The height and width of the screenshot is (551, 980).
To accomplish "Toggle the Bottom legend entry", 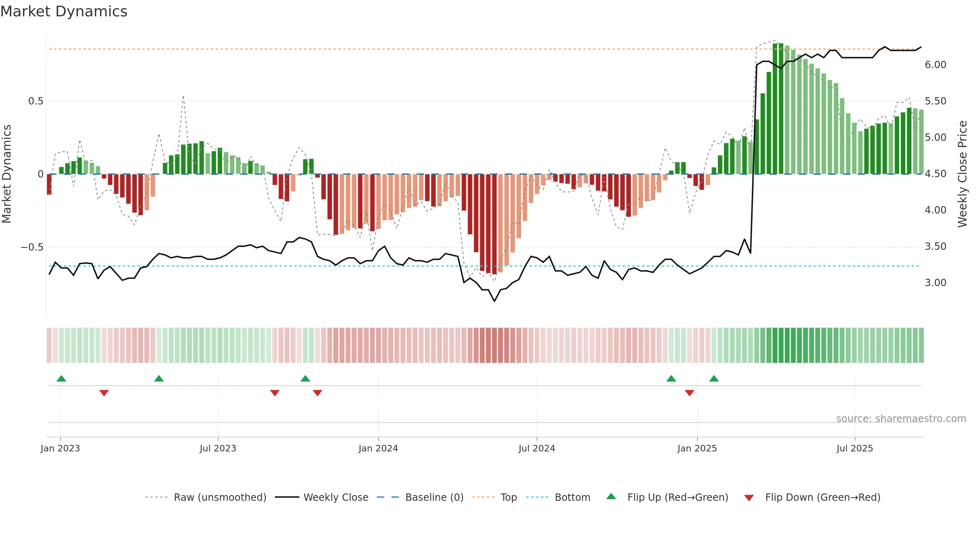I will pyautogui.click(x=558, y=497).
